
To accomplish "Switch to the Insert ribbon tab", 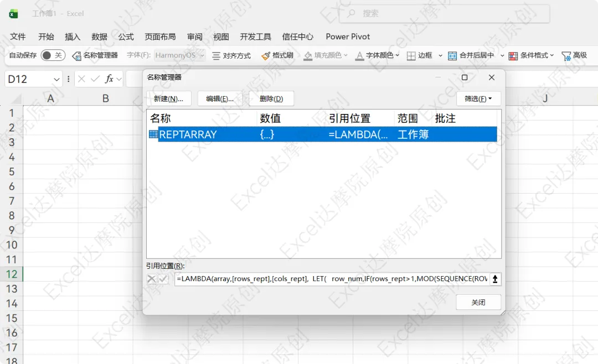I will tap(73, 37).
